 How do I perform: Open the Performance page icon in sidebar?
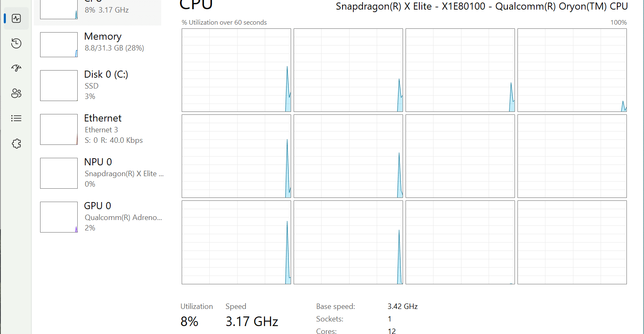(x=16, y=18)
